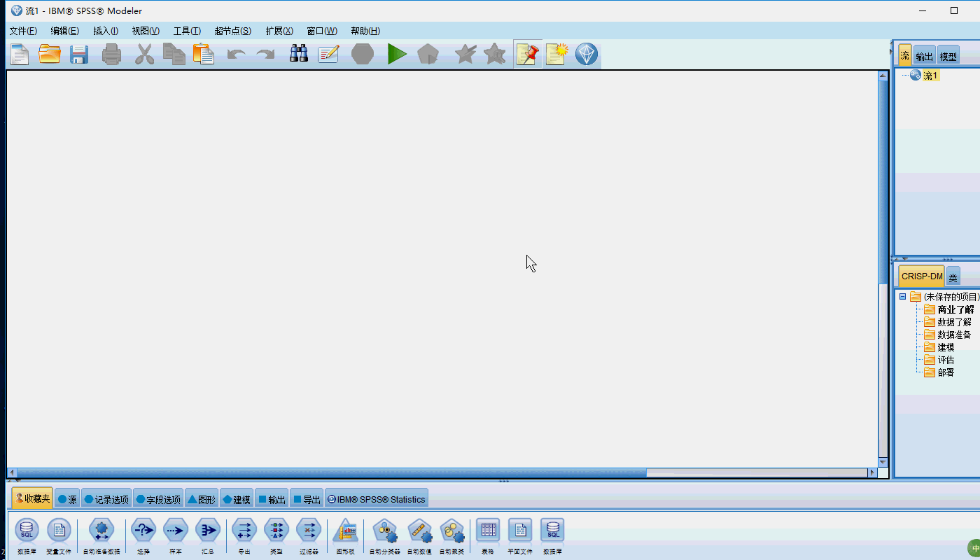Select the 流1 stream in manager panel
The width and height of the screenshot is (980, 560).
(x=930, y=76)
